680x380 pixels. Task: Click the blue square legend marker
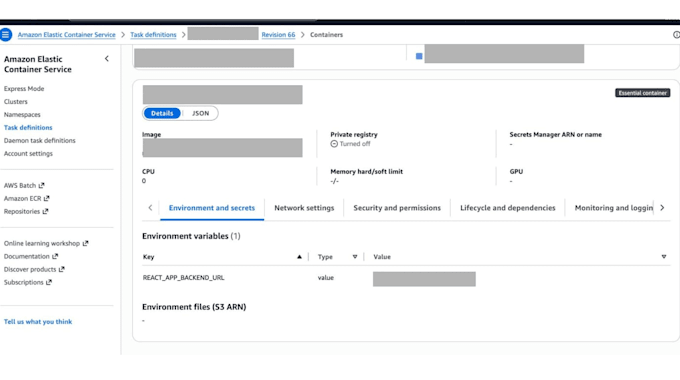419,56
